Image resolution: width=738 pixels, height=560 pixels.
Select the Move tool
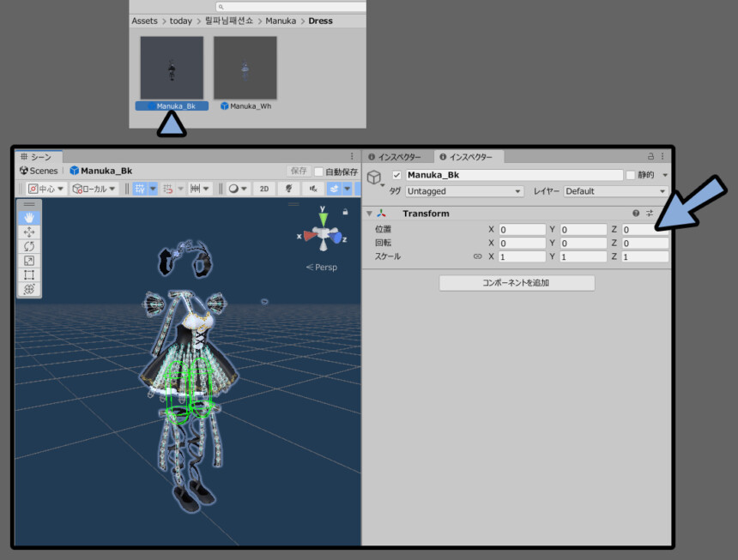29,232
